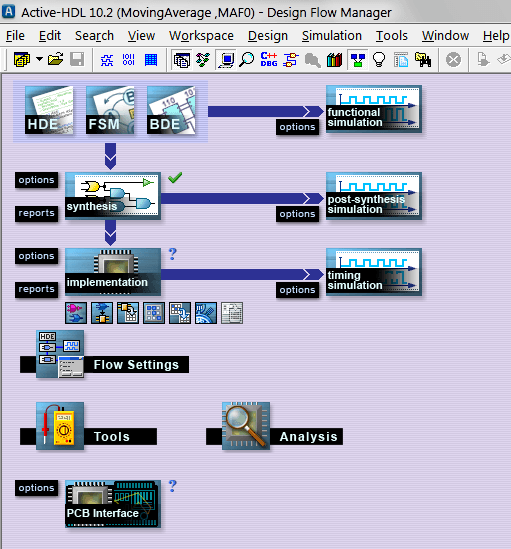Click the chip-to-grid placement icon
This screenshot has width=511, height=549.
tap(128, 313)
